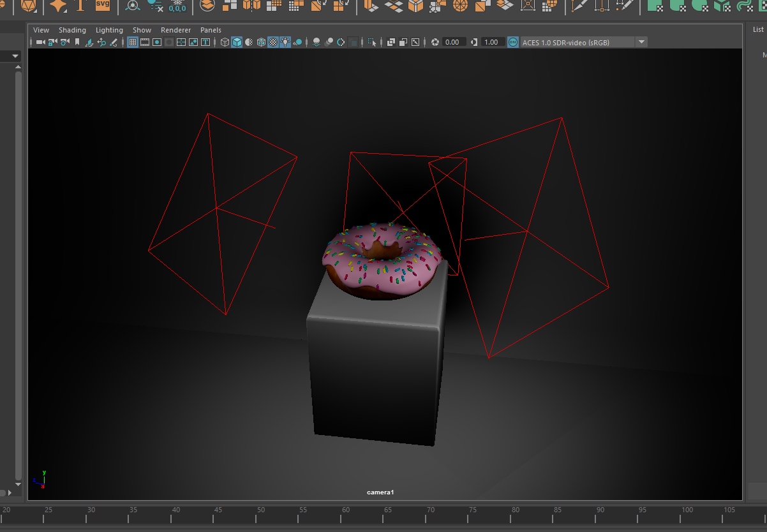Open the Renderer panel menu
Viewport: 767px width, 532px height.
click(175, 30)
